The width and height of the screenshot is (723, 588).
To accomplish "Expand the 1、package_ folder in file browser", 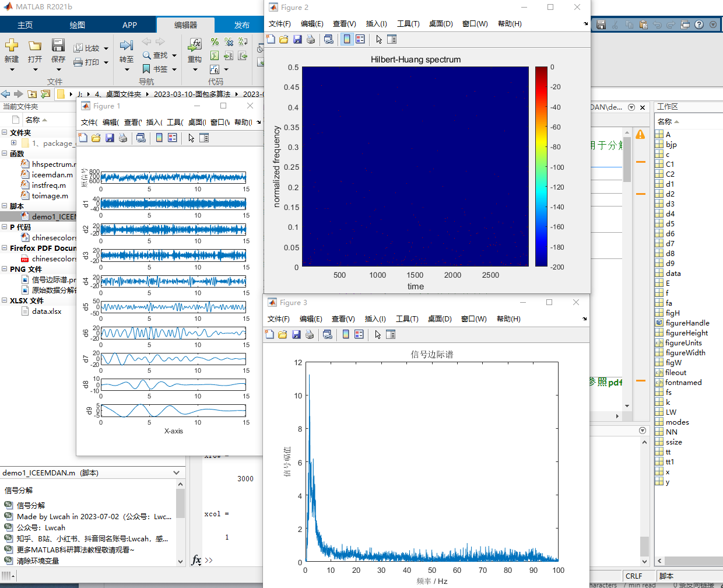I will pos(13,142).
